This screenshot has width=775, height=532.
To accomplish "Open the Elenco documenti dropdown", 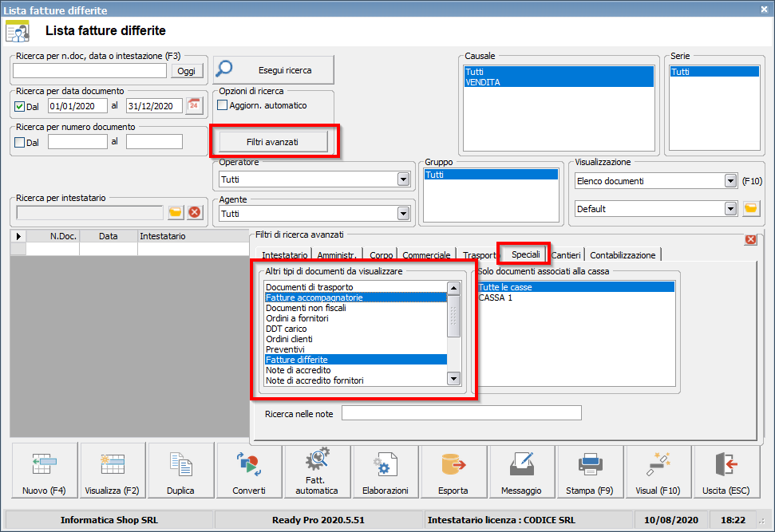I will click(730, 181).
